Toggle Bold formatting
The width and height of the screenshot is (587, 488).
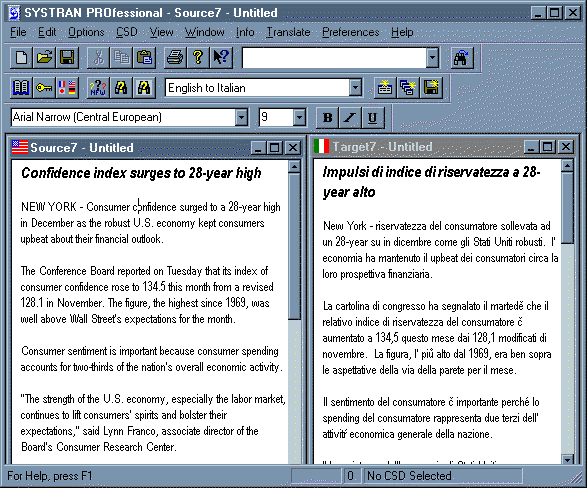click(x=328, y=118)
